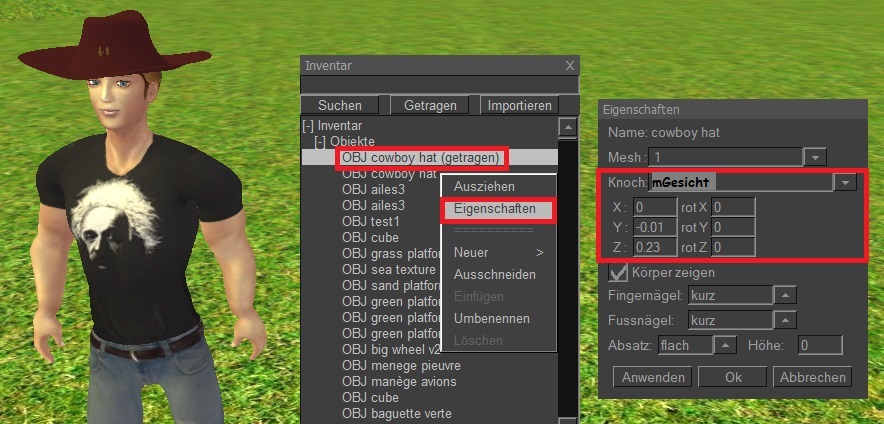Open the Knoch bone dropdown arrow
The height and width of the screenshot is (424, 884).
[x=845, y=183]
